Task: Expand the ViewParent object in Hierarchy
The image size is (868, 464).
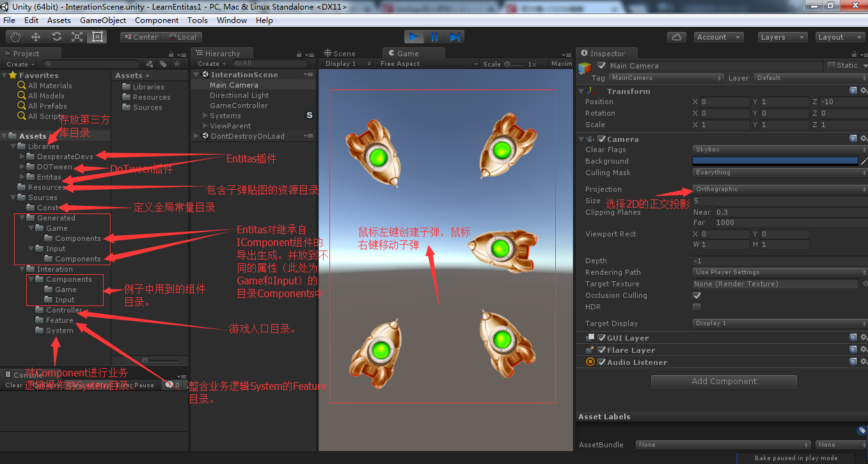Action: click(x=205, y=126)
